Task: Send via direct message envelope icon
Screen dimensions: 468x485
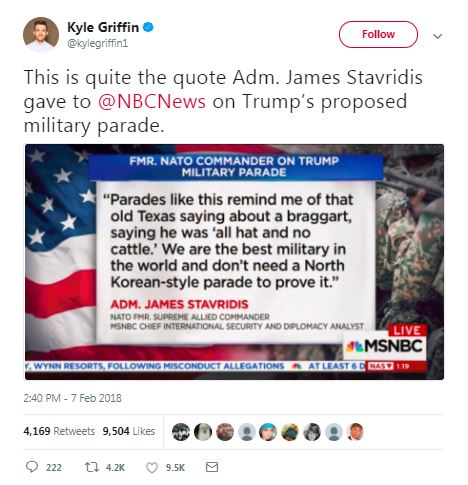Action: [x=212, y=467]
